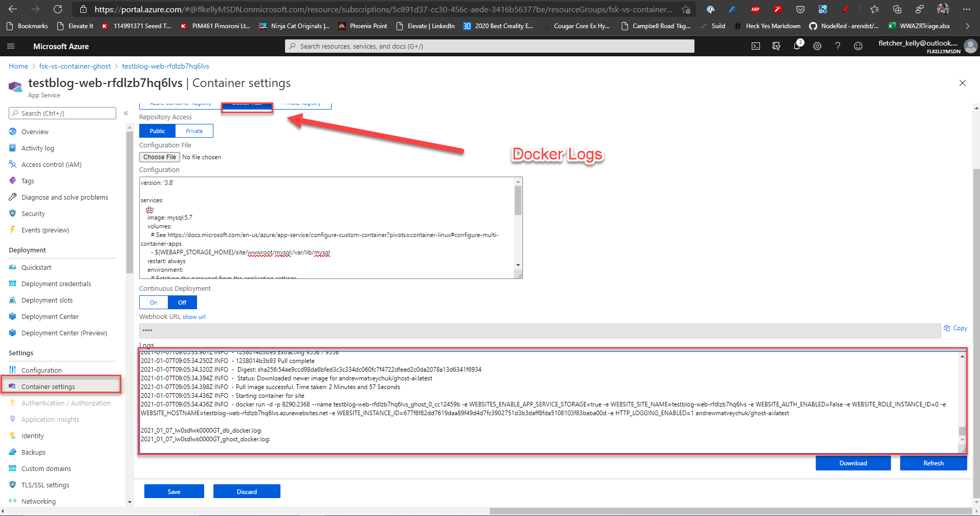Collapse the sidebar menu chevron
The height and width of the screenshot is (516, 980).
126,113
